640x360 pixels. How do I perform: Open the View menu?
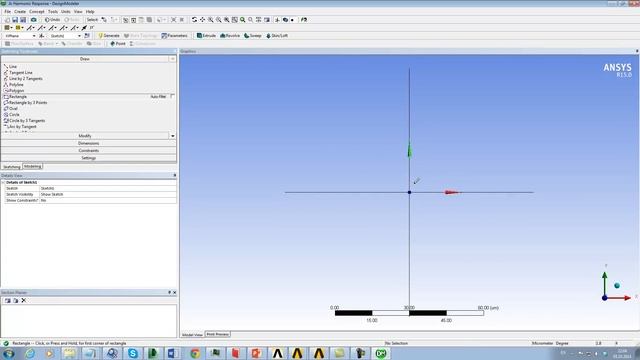[x=78, y=11]
